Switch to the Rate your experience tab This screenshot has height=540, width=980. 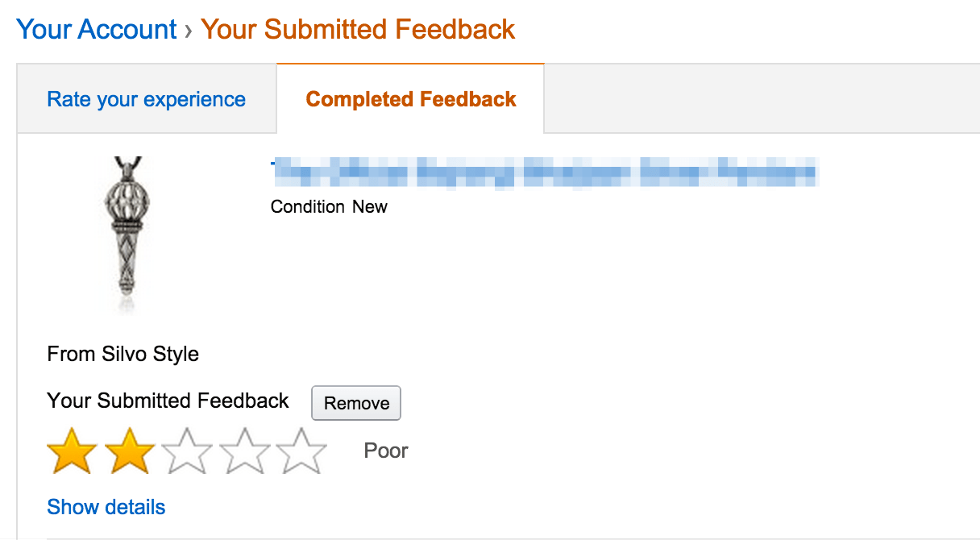tap(146, 98)
